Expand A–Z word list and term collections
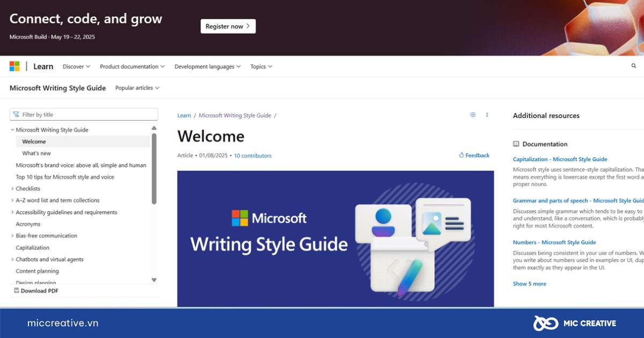The width and height of the screenshot is (644, 338). (12, 201)
